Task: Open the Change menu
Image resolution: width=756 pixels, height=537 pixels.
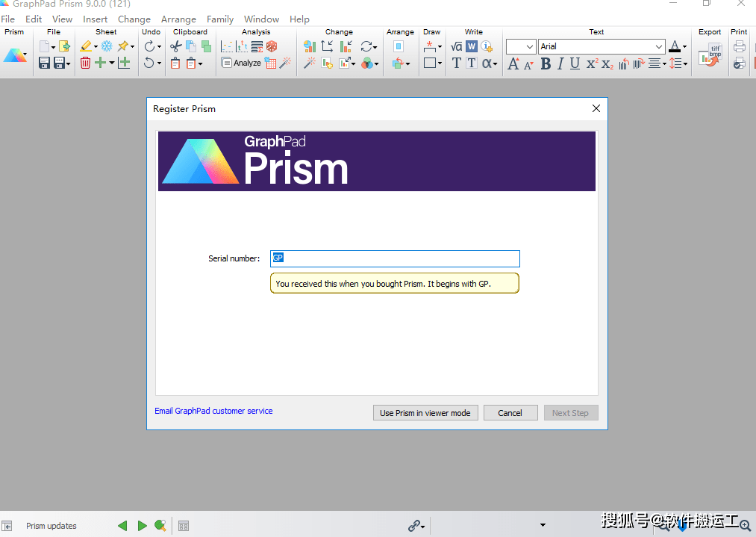Action: pyautogui.click(x=134, y=19)
